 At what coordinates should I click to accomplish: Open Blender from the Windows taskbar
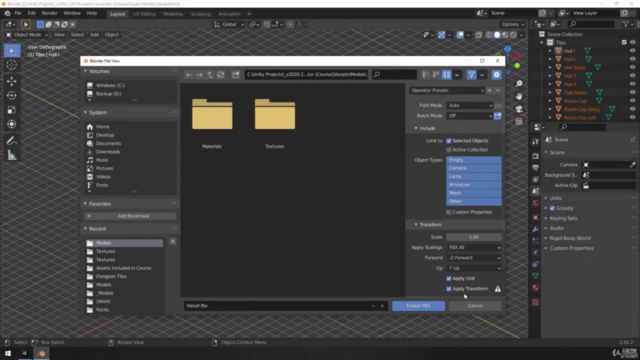(x=42, y=353)
